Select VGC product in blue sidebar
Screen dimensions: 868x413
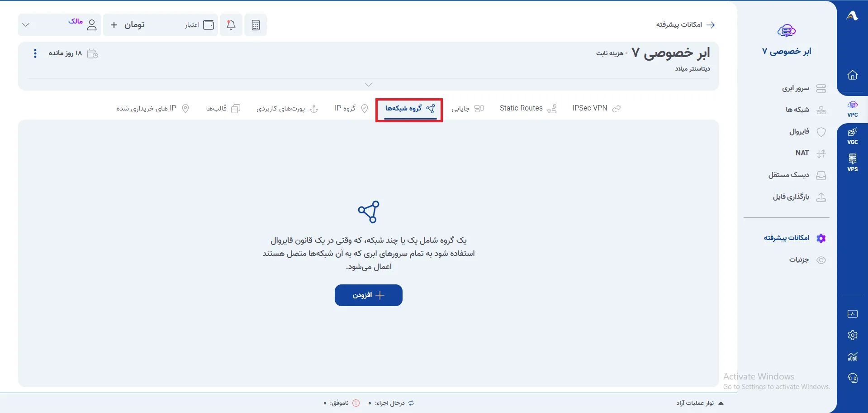point(853,136)
